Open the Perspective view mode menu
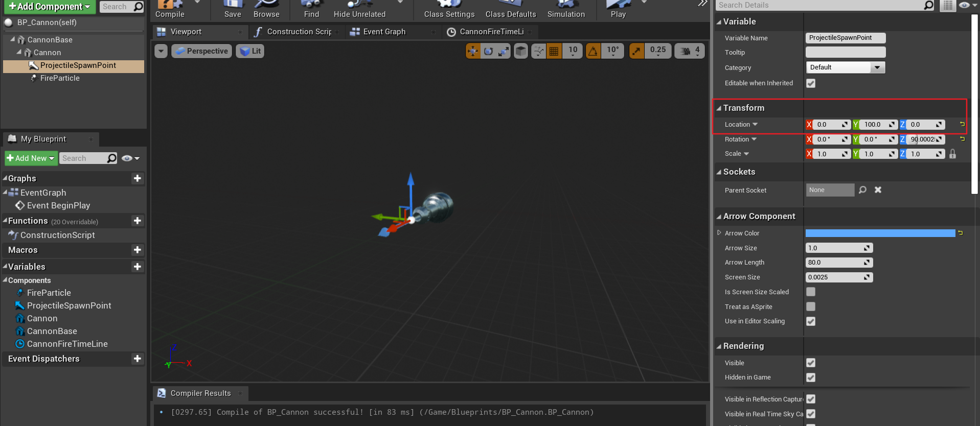This screenshot has width=980, height=426. click(201, 51)
